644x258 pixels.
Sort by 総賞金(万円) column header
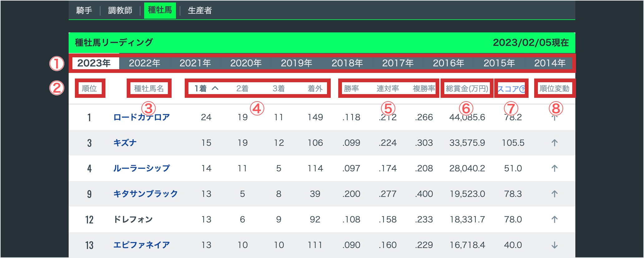(x=467, y=88)
